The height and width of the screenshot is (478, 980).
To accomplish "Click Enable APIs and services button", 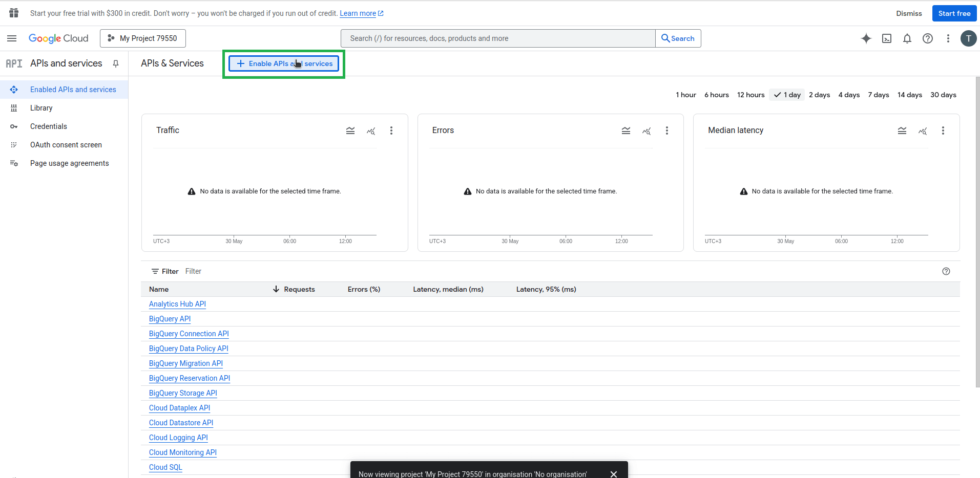I will (284, 63).
